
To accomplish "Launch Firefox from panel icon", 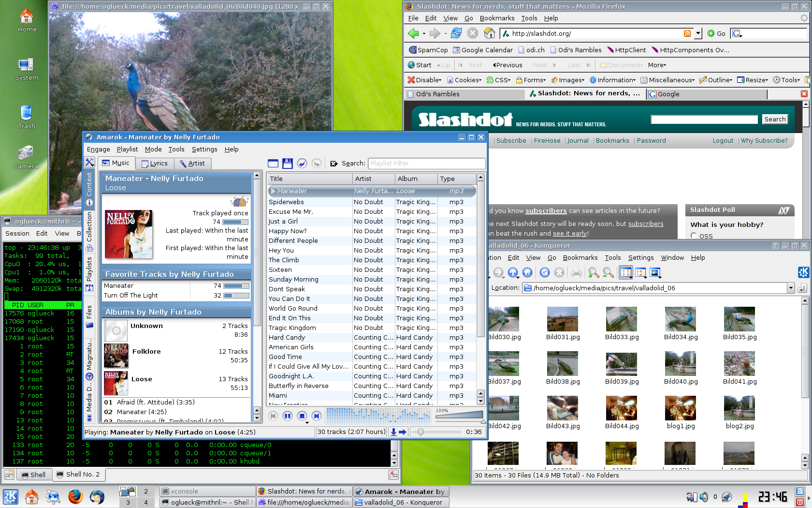I will pyautogui.click(x=75, y=496).
